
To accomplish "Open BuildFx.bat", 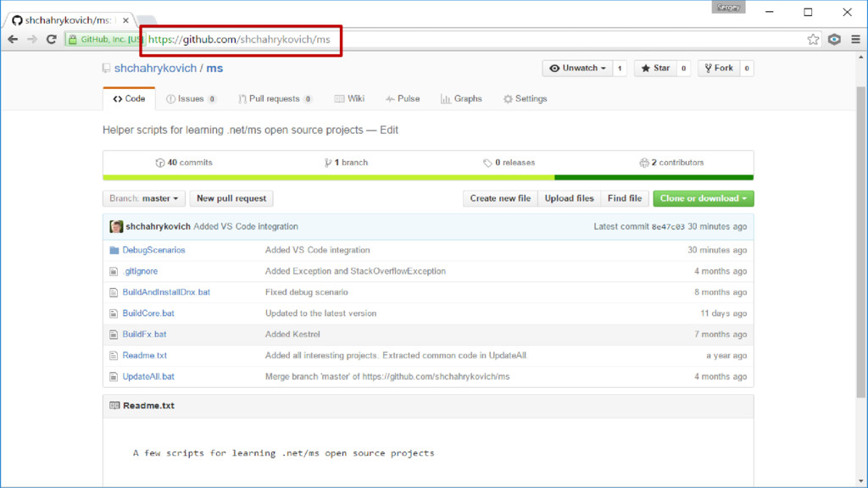I will pyautogui.click(x=144, y=334).
